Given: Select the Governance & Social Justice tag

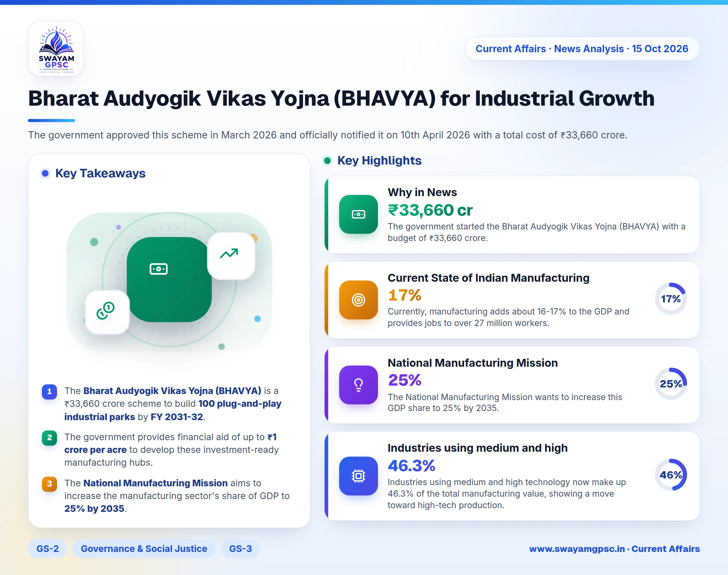Looking at the screenshot, I should [x=144, y=549].
